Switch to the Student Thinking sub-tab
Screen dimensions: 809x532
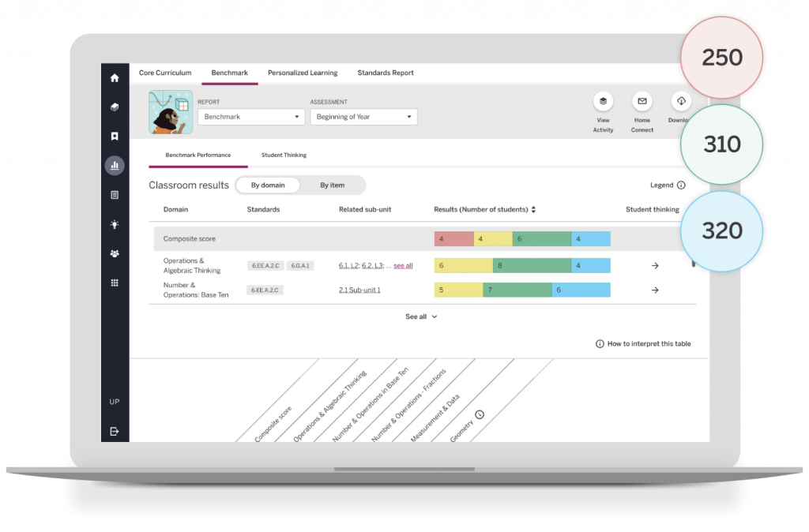284,155
